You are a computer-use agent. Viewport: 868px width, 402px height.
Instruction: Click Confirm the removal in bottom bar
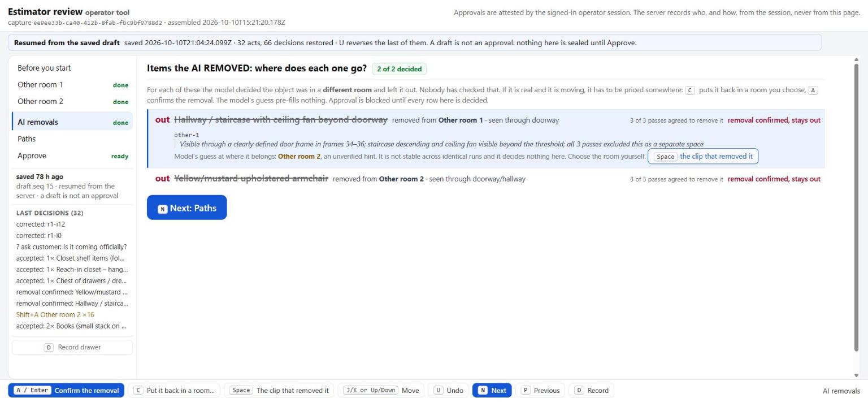(66, 390)
